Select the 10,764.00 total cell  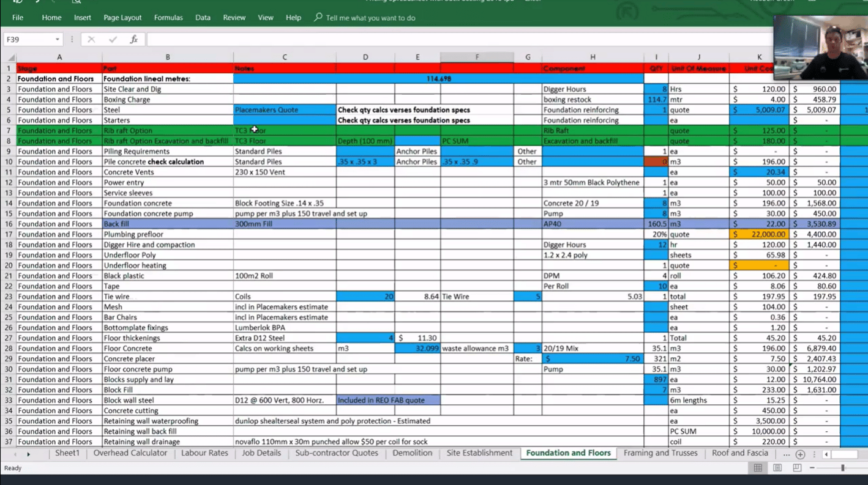tap(815, 379)
